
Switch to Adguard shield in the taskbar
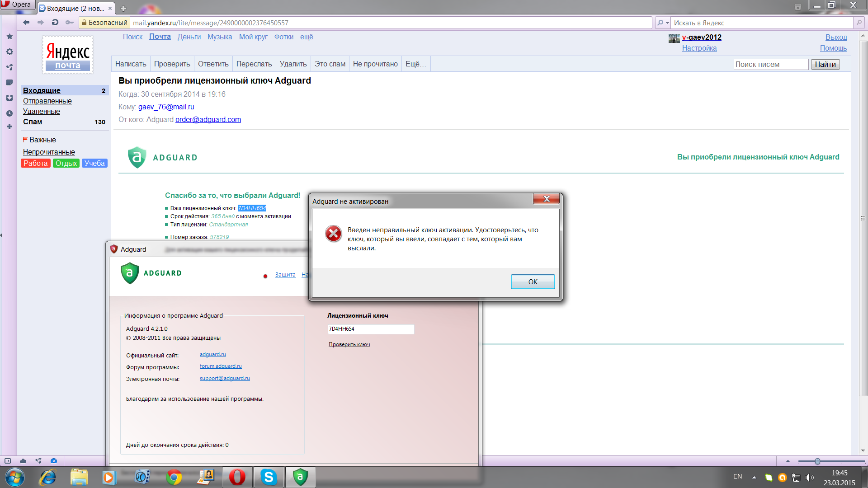pyautogui.click(x=300, y=477)
